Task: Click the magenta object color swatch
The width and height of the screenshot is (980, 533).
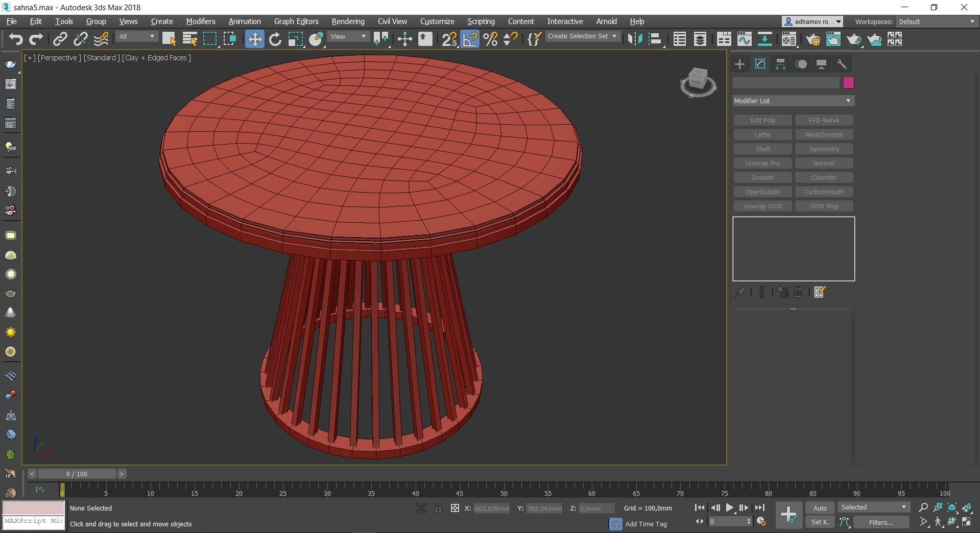Action: (x=848, y=83)
